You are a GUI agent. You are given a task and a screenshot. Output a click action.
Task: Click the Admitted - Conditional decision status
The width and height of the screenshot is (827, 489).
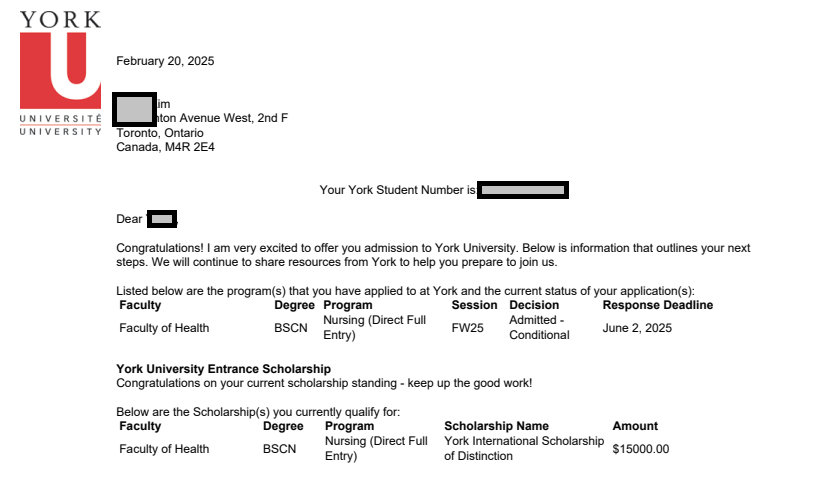[539, 327]
